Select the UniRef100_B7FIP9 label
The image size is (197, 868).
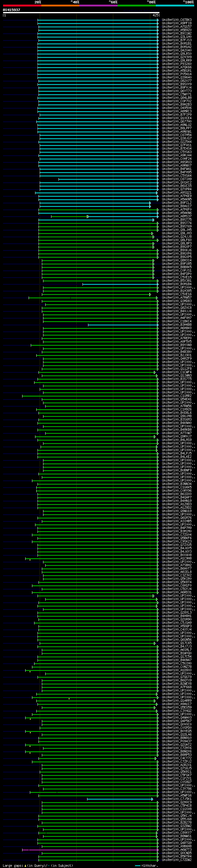176,115
